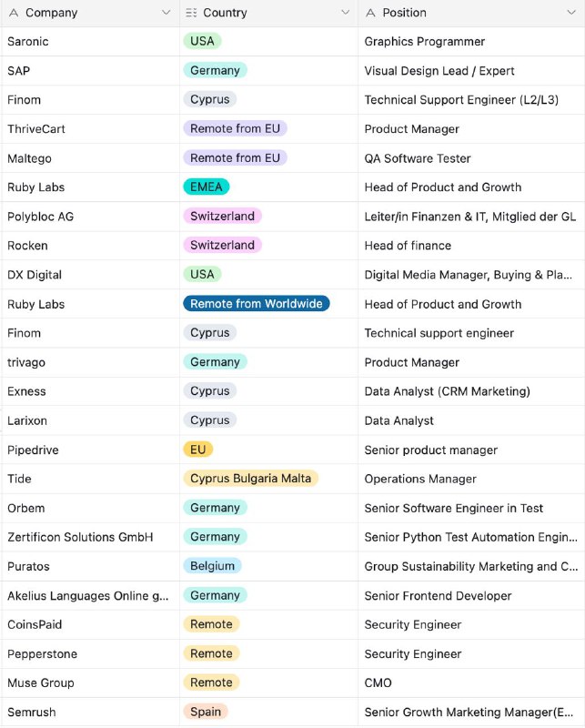Click the Maltego company cell
Image resolution: width=585 pixels, height=728 pixels.
pyautogui.click(x=90, y=157)
